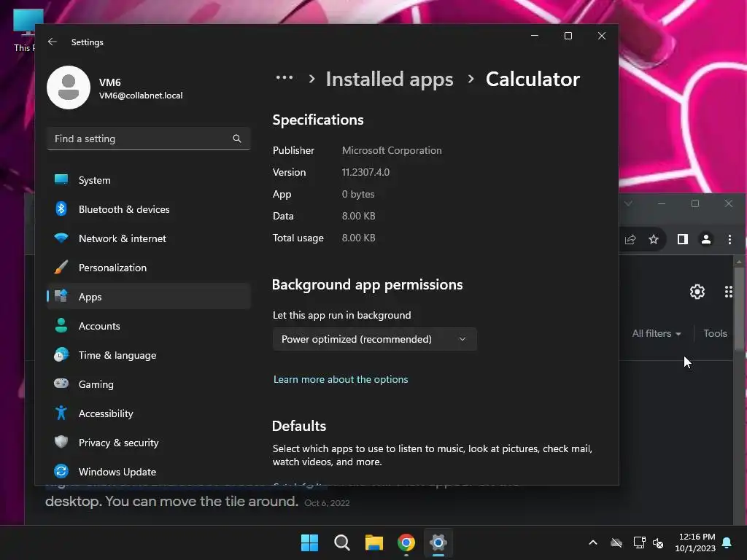Open Windows Update settings
Viewport: 747px width, 560px height.
tap(149, 472)
